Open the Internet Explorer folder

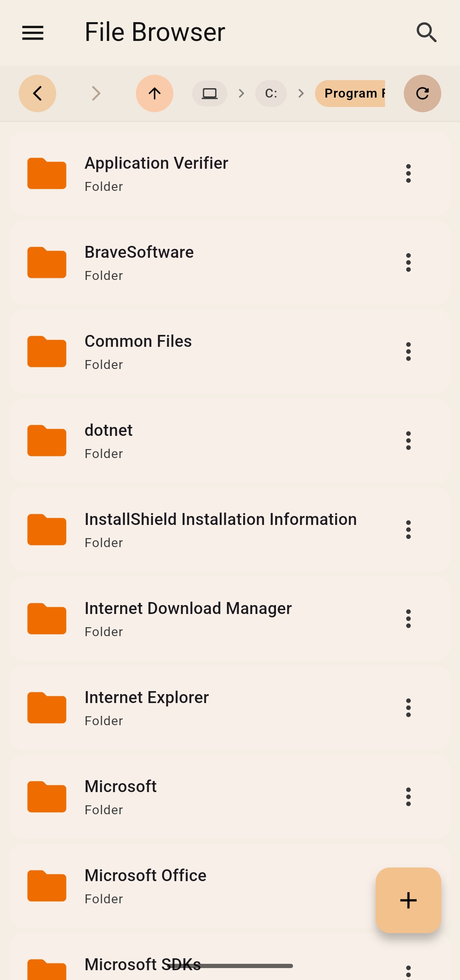pyautogui.click(x=147, y=707)
